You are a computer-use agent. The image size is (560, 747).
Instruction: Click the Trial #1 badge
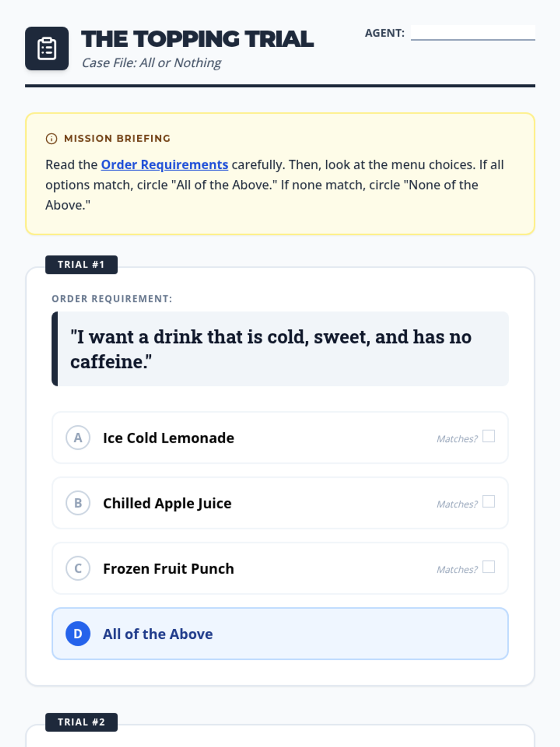coord(81,265)
